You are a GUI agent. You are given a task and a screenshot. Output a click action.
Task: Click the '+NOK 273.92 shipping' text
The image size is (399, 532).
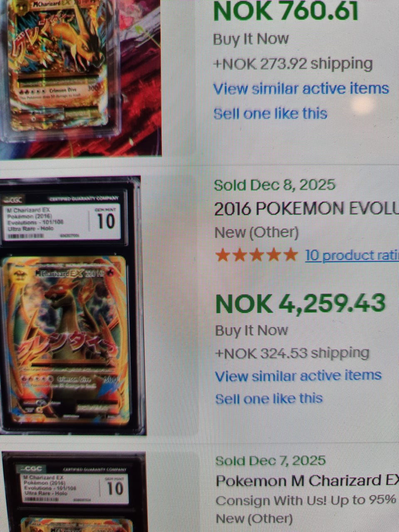coord(293,64)
